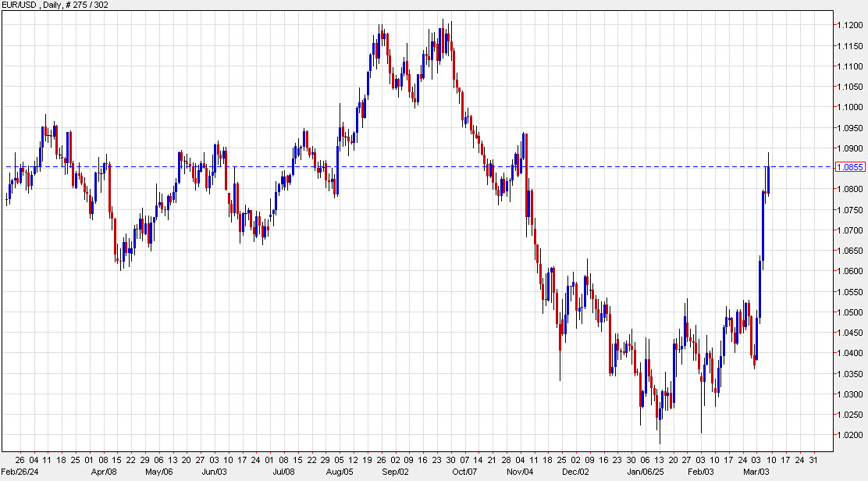Click the 1.0750 price axis label
The height and width of the screenshot is (481, 868).
(x=850, y=210)
